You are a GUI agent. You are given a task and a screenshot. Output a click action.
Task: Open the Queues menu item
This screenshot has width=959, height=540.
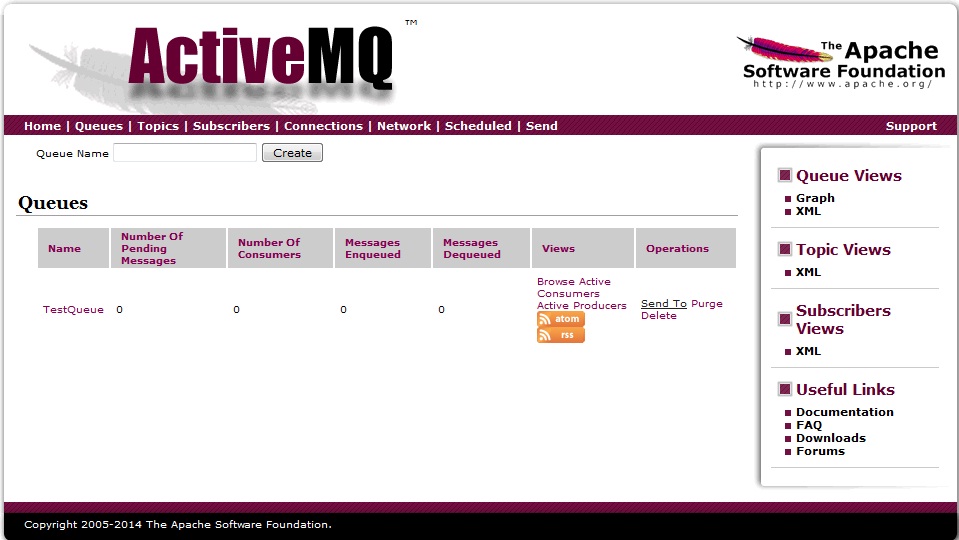pos(98,126)
